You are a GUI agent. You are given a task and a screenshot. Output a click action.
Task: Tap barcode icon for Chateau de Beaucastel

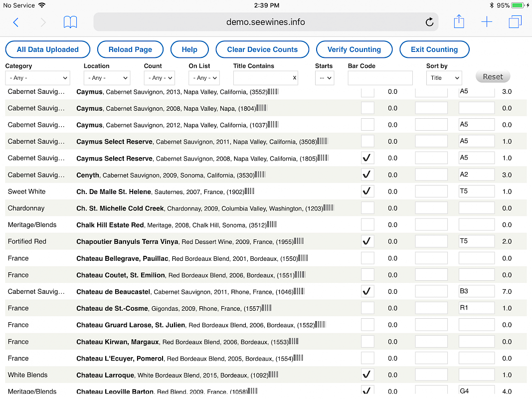(299, 291)
